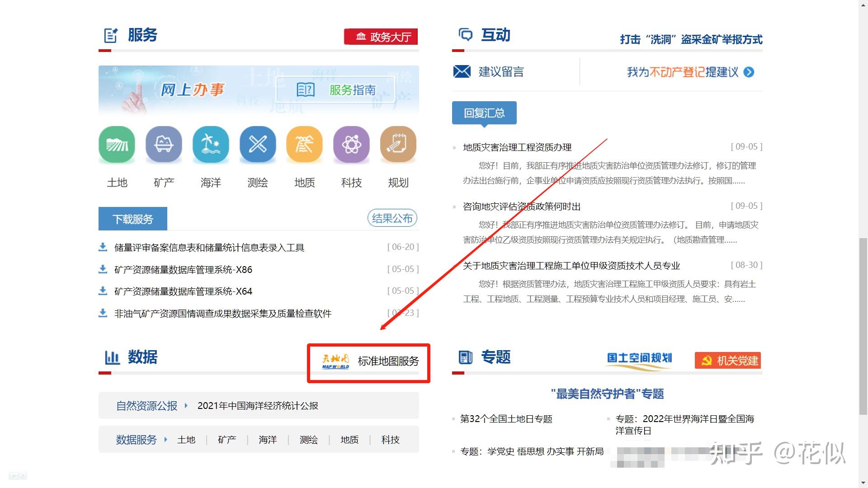Select the purple 科技 technology icon
Screen dimensions: 868x488
point(351,145)
